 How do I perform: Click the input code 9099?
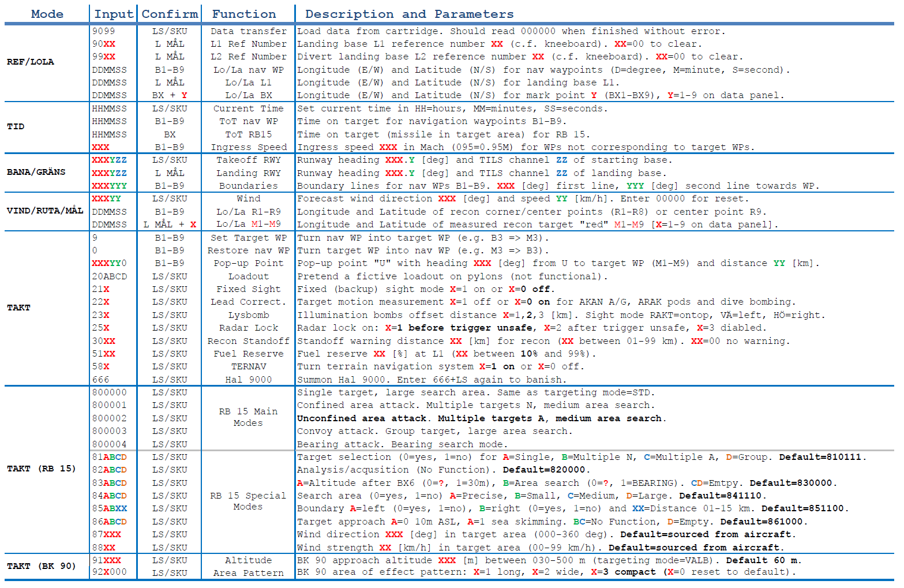tap(104, 31)
